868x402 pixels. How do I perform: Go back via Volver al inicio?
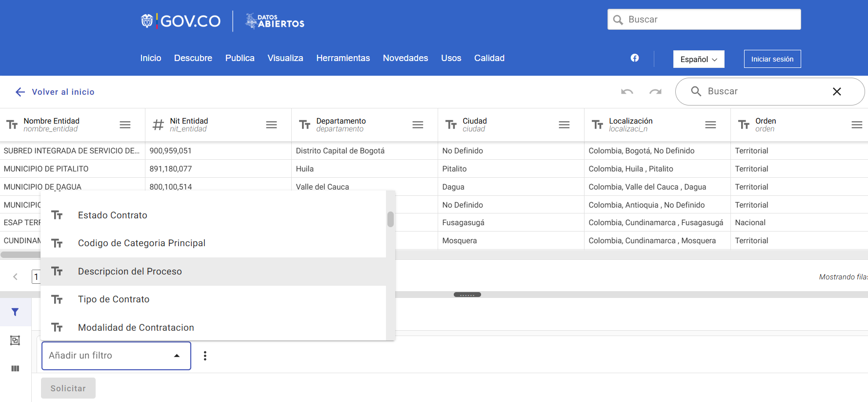(x=55, y=92)
